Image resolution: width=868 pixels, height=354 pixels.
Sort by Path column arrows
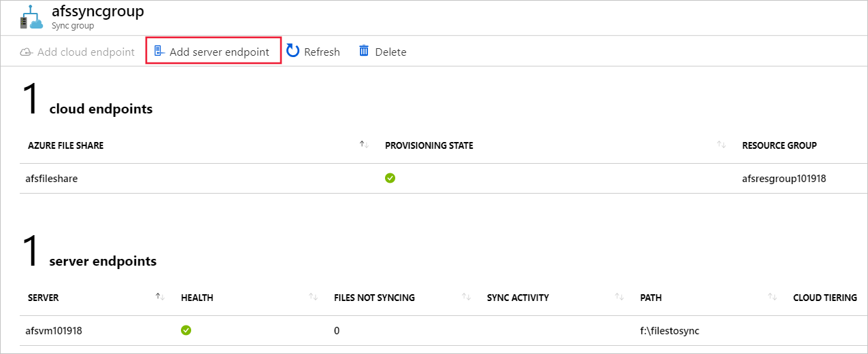point(772,297)
